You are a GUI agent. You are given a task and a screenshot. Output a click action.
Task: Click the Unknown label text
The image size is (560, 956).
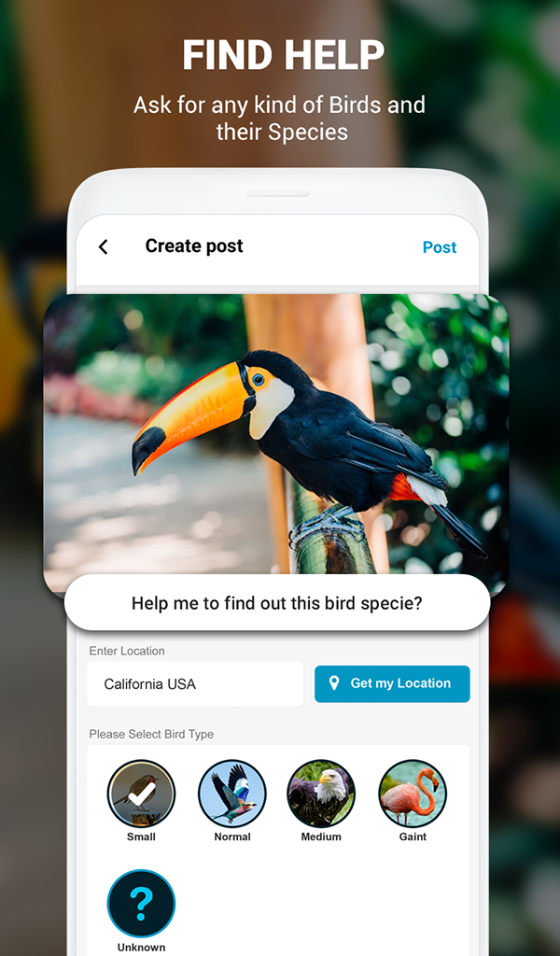141,947
